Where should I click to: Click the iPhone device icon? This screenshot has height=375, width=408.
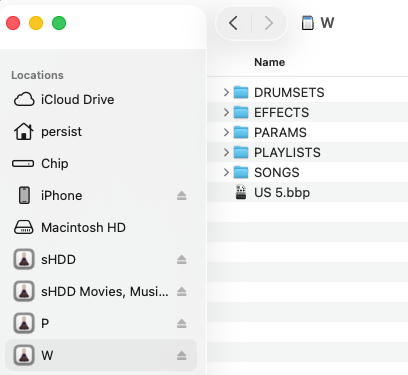[24, 195]
